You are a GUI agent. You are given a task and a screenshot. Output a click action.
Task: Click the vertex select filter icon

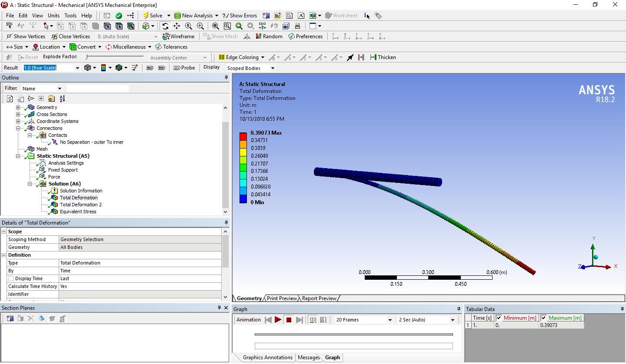60,26
